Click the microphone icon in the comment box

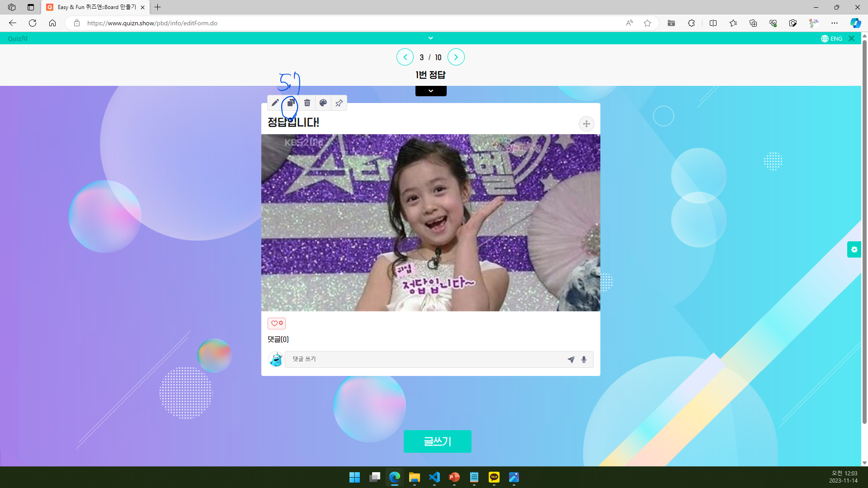pos(584,360)
